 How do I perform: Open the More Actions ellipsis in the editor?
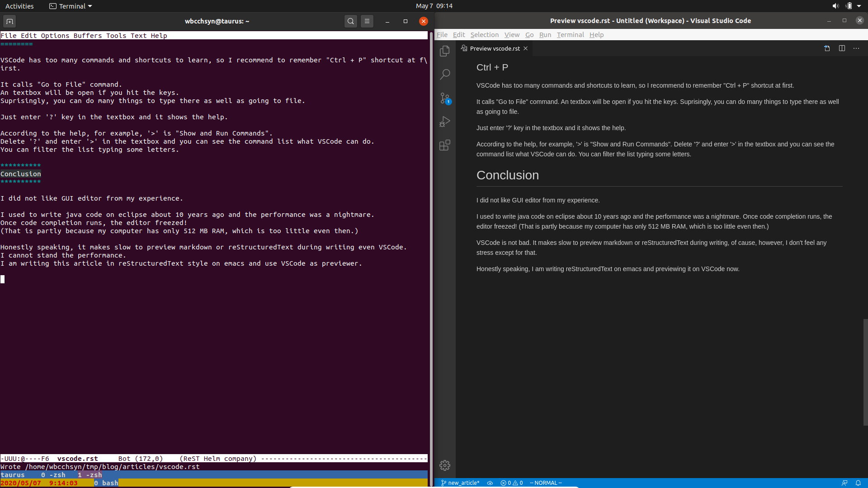tap(856, 48)
